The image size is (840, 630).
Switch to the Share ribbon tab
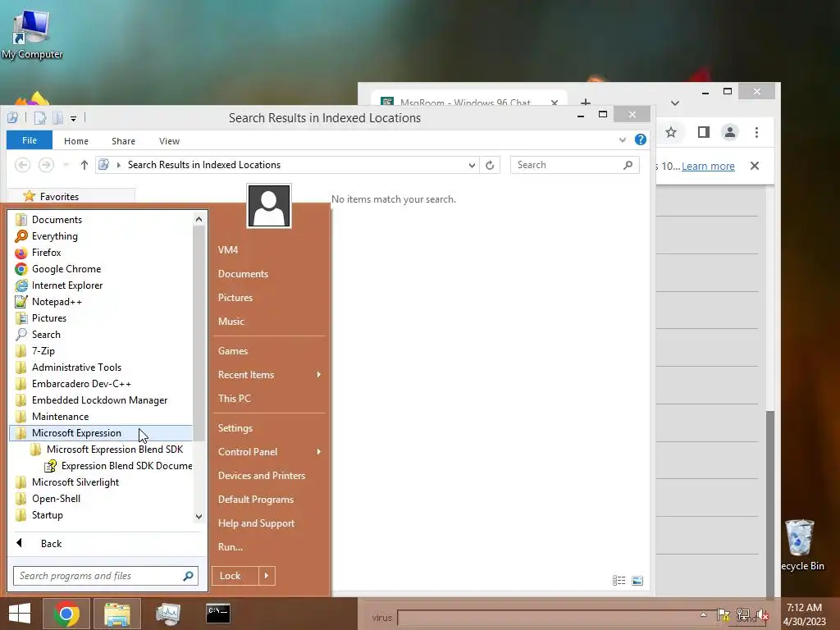[x=123, y=141]
